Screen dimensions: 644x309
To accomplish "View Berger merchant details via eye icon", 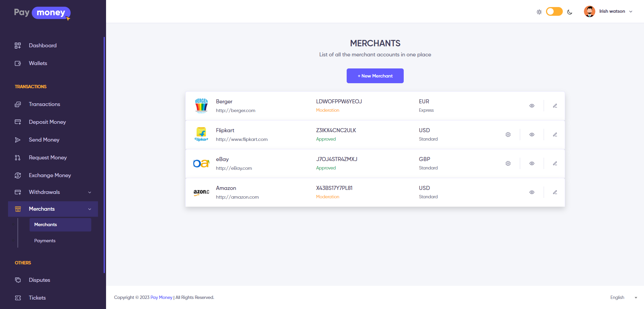I will click(x=532, y=106).
